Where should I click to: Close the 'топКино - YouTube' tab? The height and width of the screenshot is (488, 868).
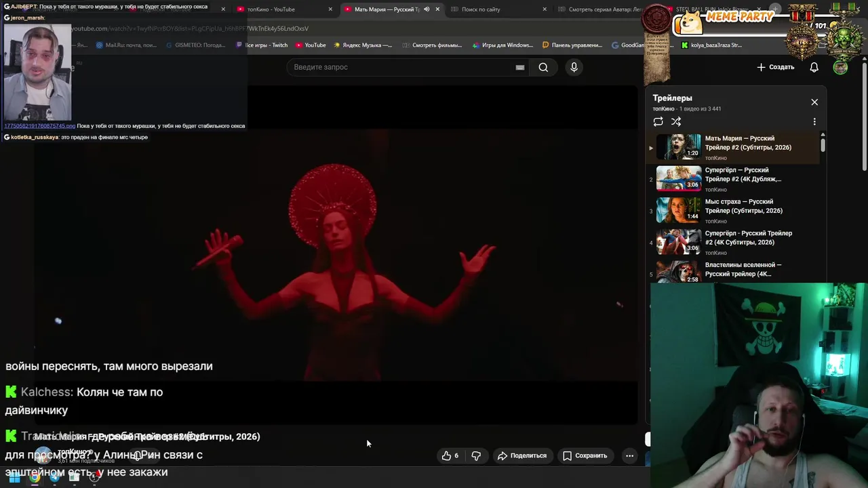tap(330, 9)
